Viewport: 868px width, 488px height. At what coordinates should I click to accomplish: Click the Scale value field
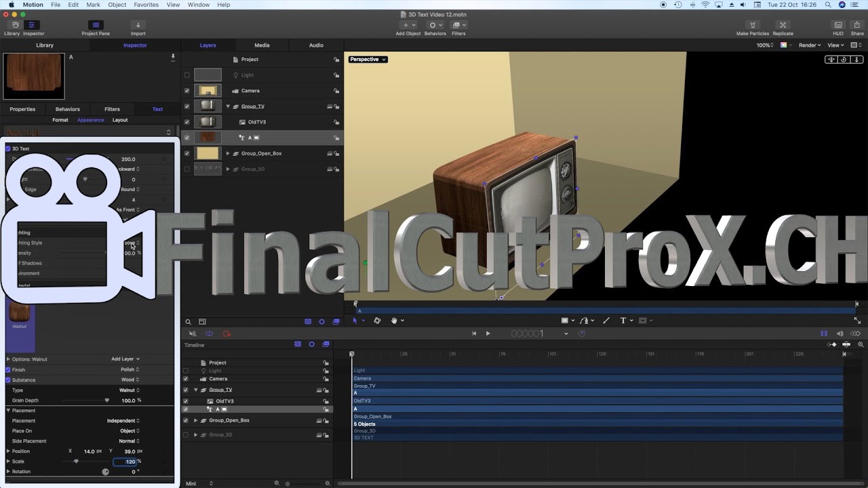point(125,462)
